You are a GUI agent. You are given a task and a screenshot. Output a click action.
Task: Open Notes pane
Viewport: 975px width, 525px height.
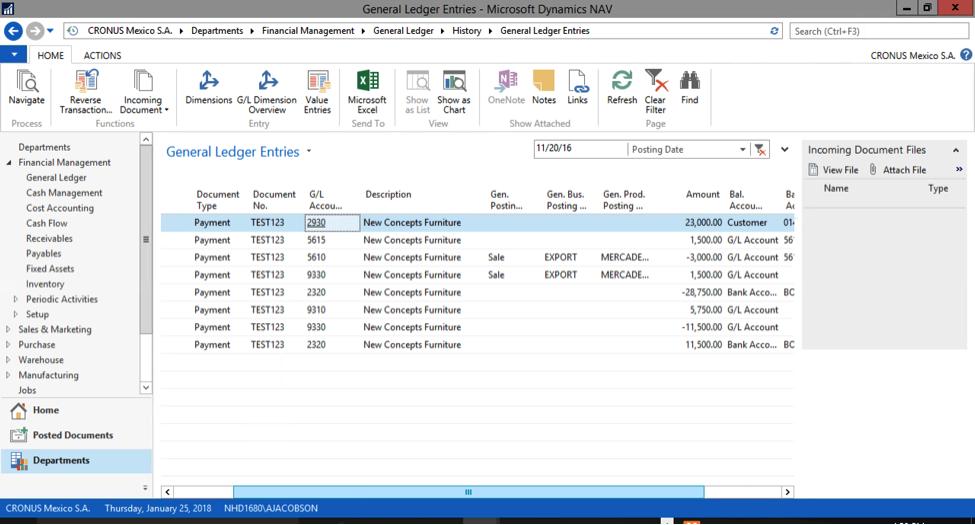tap(543, 87)
